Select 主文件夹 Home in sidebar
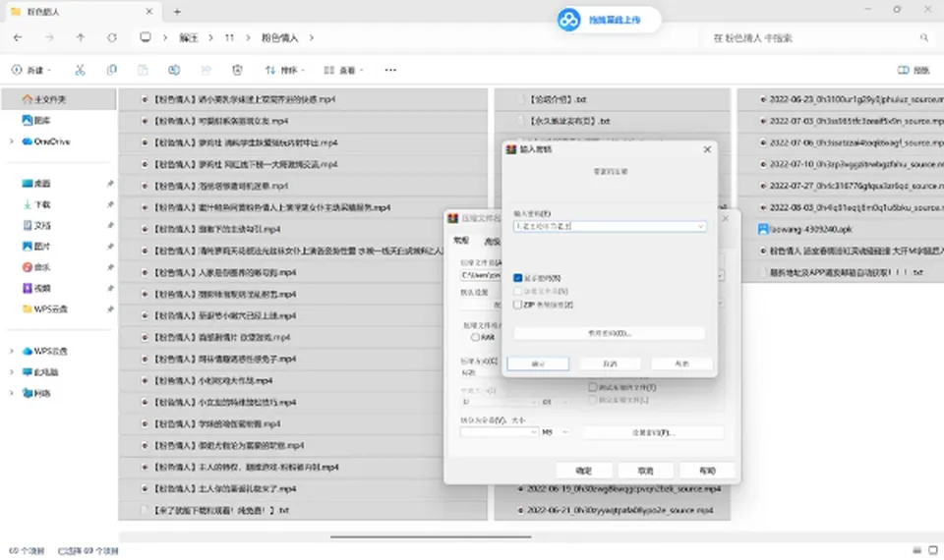Image resolution: width=944 pixels, height=560 pixels. (x=58, y=99)
